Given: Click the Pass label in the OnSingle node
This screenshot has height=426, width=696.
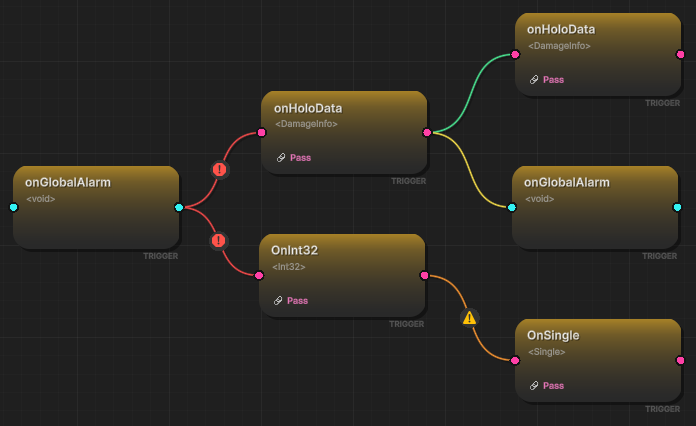Looking at the screenshot, I should click(x=553, y=385).
